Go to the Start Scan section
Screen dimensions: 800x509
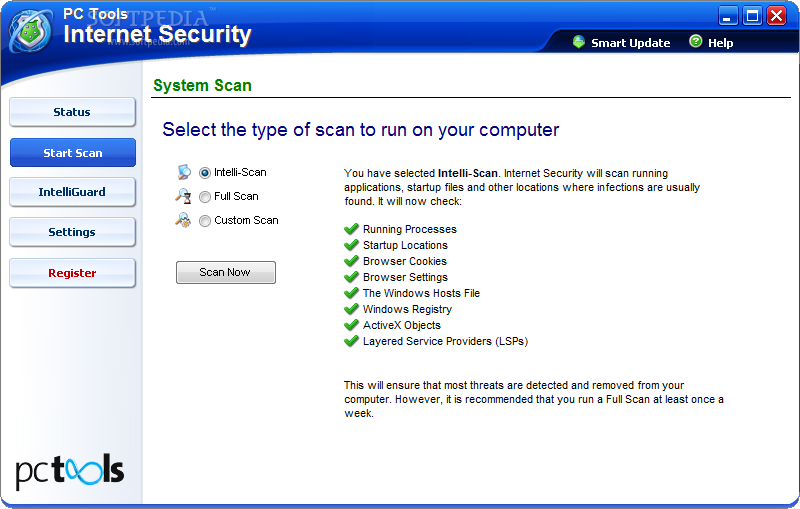(72, 153)
